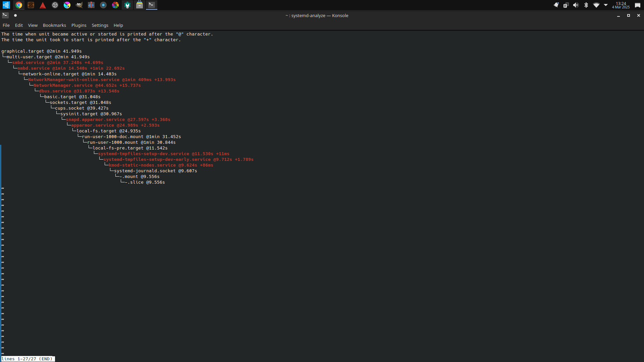
Task: Open the Bookmarks menu
Action: tap(54, 25)
